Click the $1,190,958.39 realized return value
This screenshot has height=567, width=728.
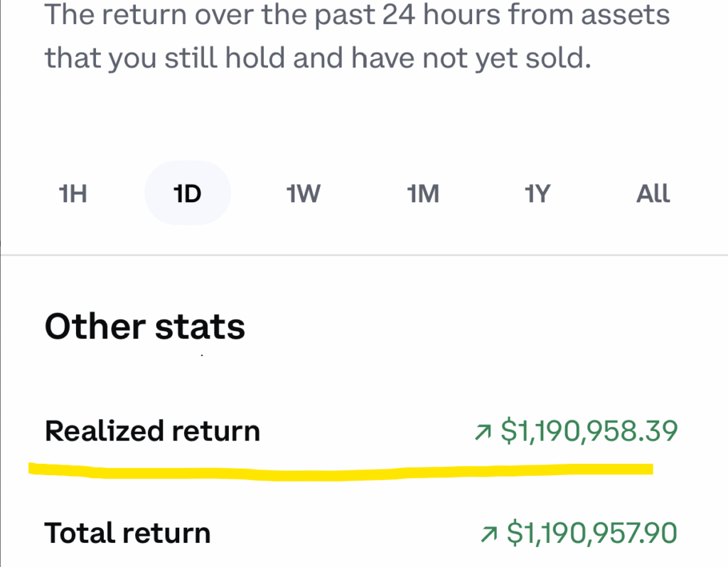[x=589, y=431]
